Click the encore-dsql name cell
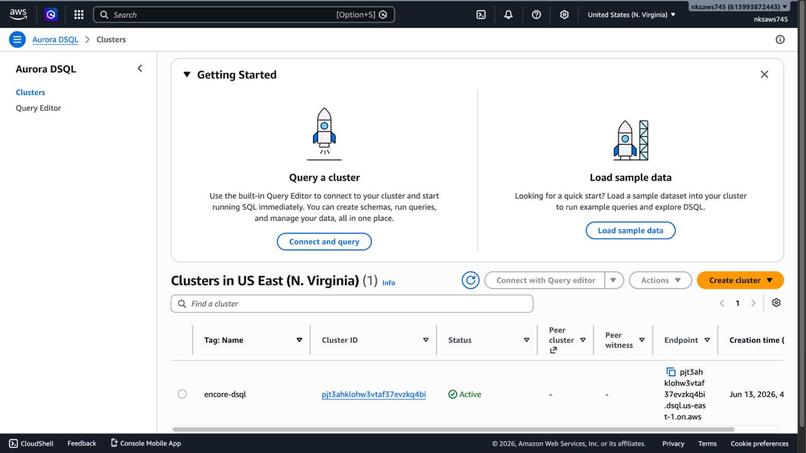806x453 pixels. point(225,394)
